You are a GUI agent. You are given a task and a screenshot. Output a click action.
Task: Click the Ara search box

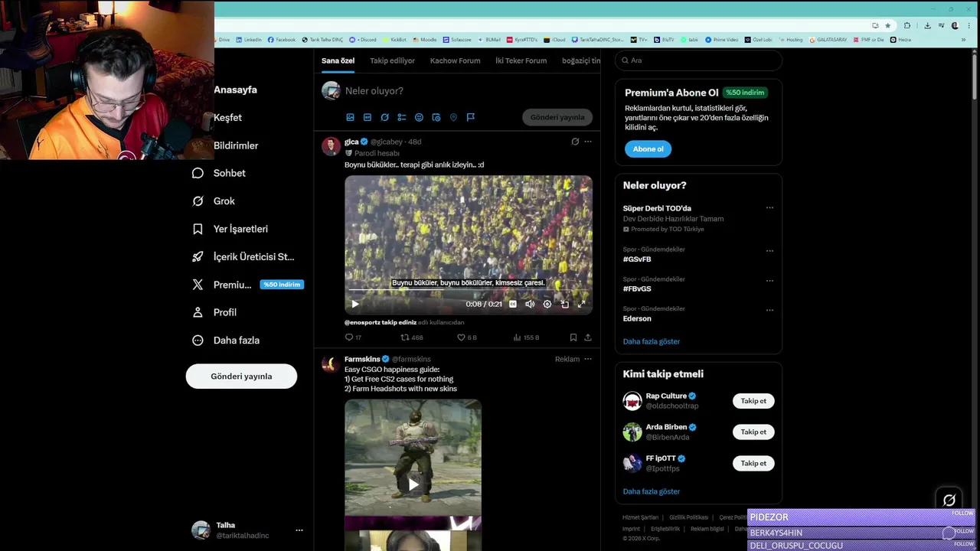[x=698, y=60]
